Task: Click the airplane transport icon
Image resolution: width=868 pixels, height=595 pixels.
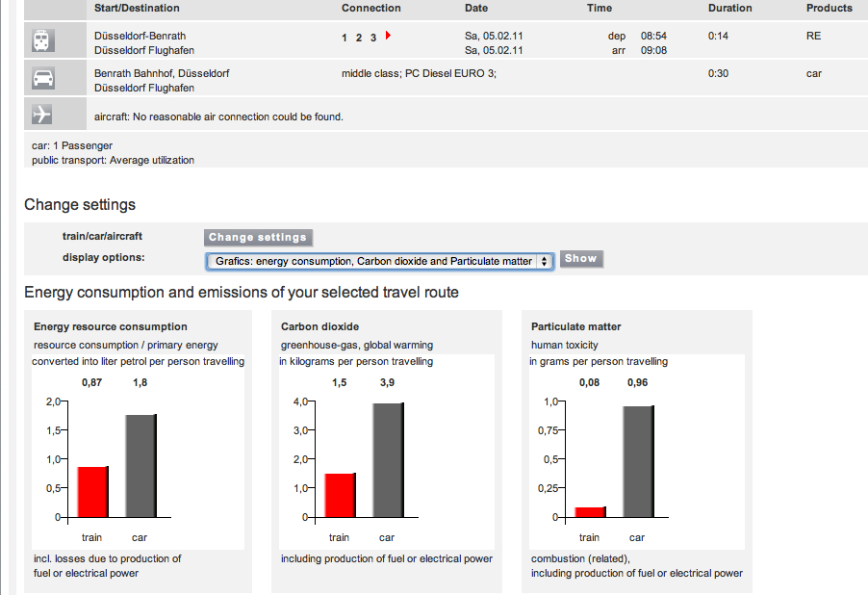Action: (x=42, y=116)
